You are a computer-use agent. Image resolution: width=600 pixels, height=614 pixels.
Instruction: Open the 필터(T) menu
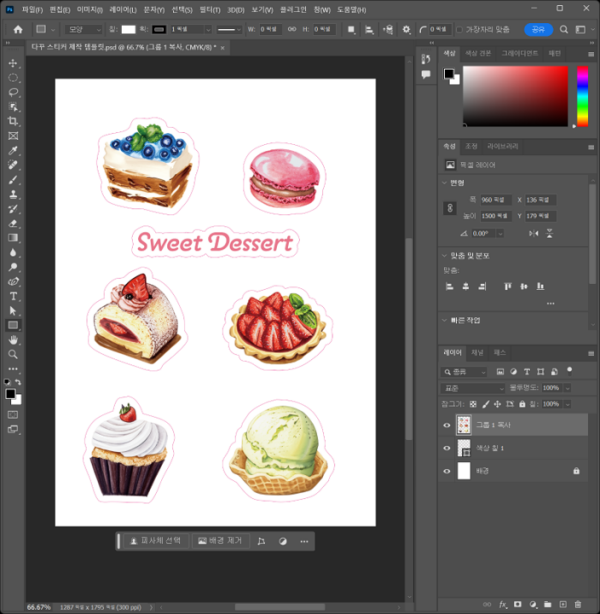(x=210, y=10)
